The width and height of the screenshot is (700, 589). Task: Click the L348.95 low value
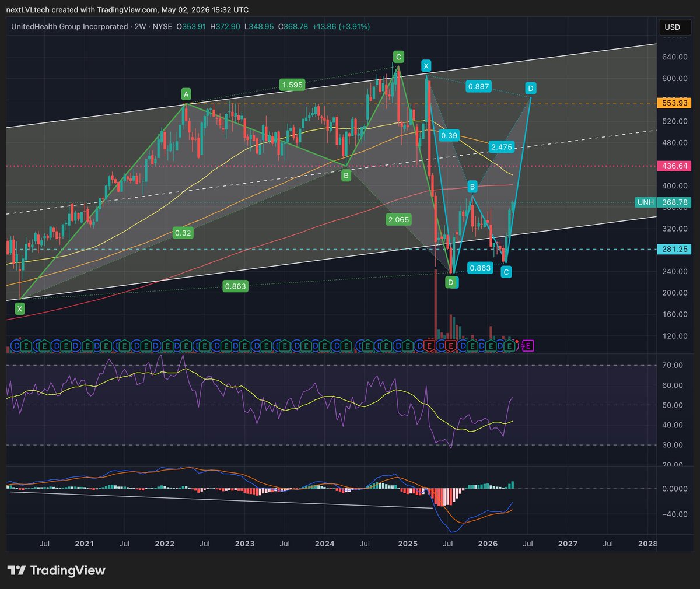pos(260,26)
